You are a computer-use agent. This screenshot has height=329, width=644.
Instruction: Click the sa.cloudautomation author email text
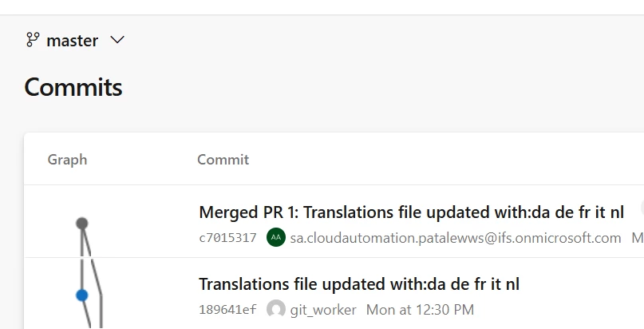pyautogui.click(x=456, y=238)
